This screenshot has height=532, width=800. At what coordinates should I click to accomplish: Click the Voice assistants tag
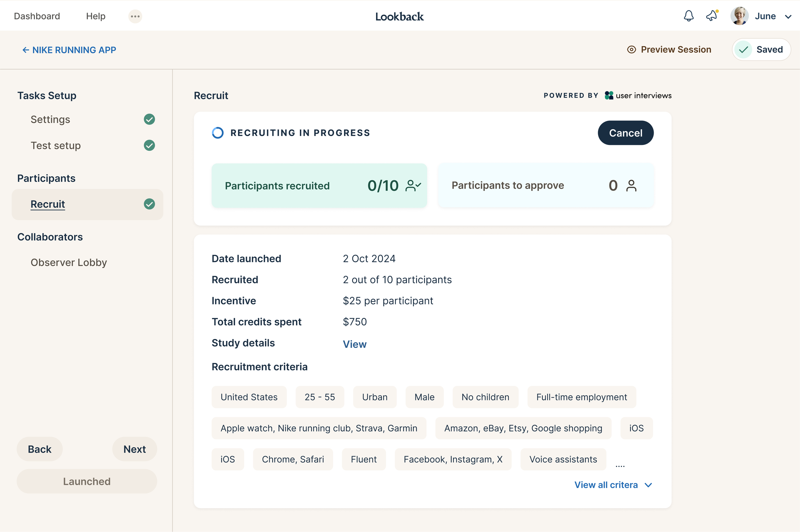[563, 459]
